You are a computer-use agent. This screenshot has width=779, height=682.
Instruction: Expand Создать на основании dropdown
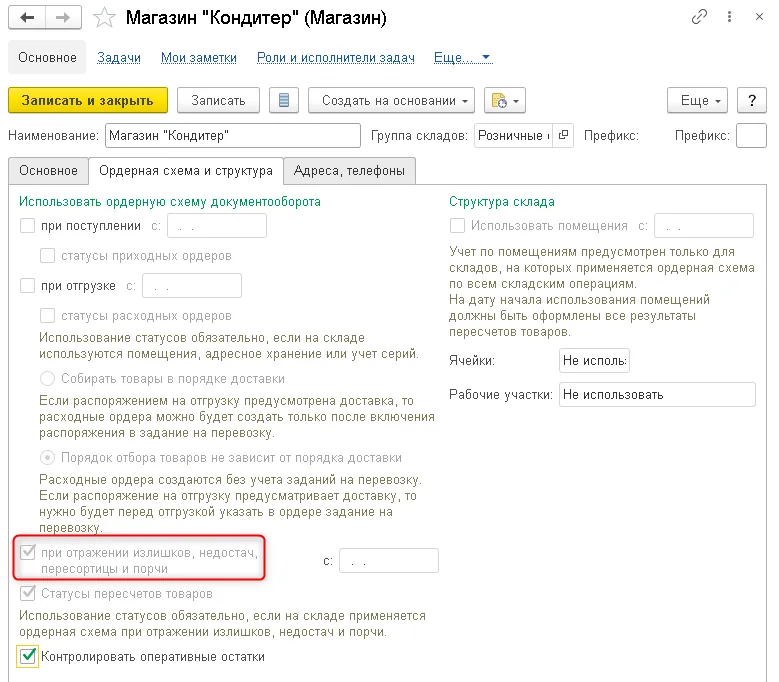point(391,100)
